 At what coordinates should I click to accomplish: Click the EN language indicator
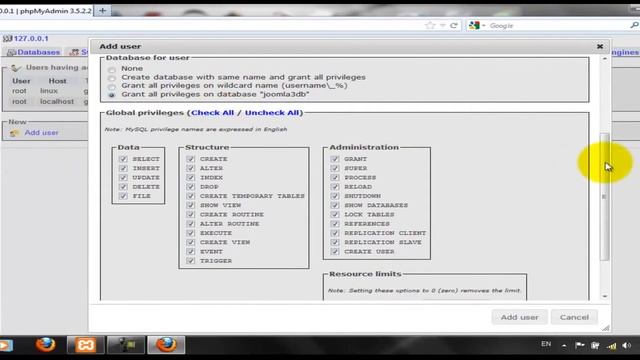click(x=546, y=344)
